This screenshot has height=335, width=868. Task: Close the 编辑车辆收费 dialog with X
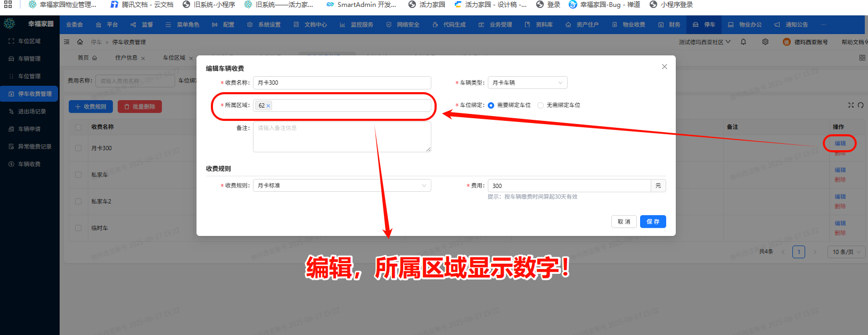click(664, 67)
